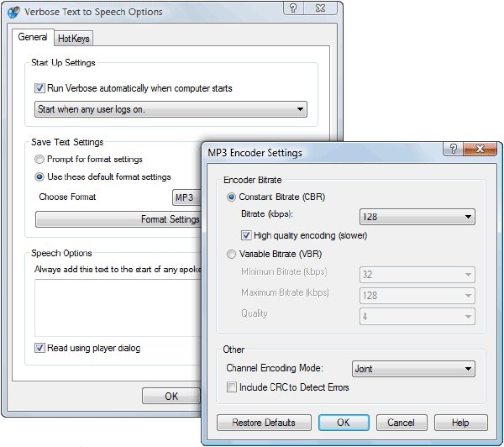
Task: Click the Format Settings button
Action: (118, 219)
